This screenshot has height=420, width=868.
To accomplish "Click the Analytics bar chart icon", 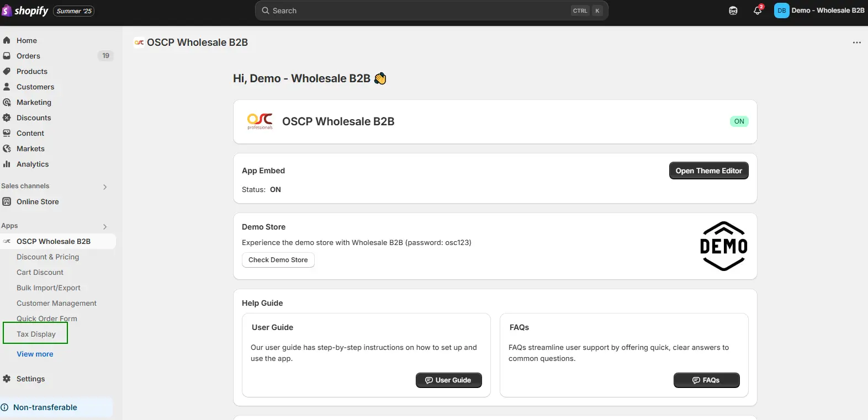I will [x=7, y=164].
